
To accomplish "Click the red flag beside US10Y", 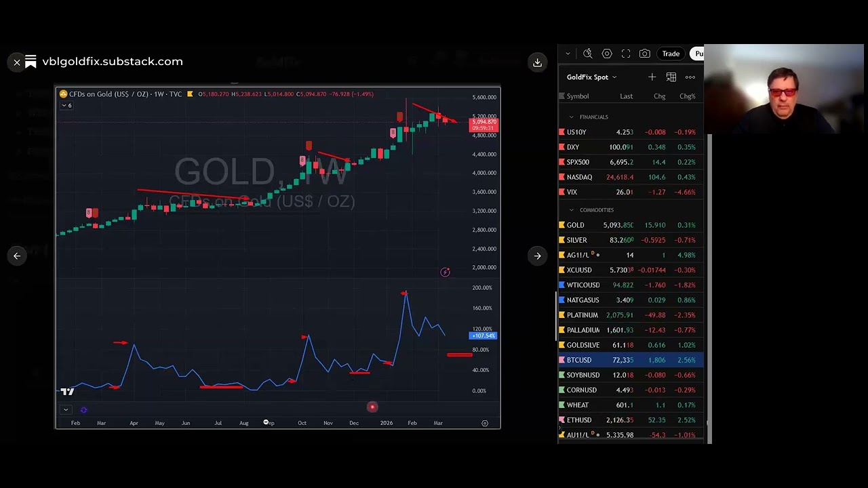I will [x=561, y=132].
